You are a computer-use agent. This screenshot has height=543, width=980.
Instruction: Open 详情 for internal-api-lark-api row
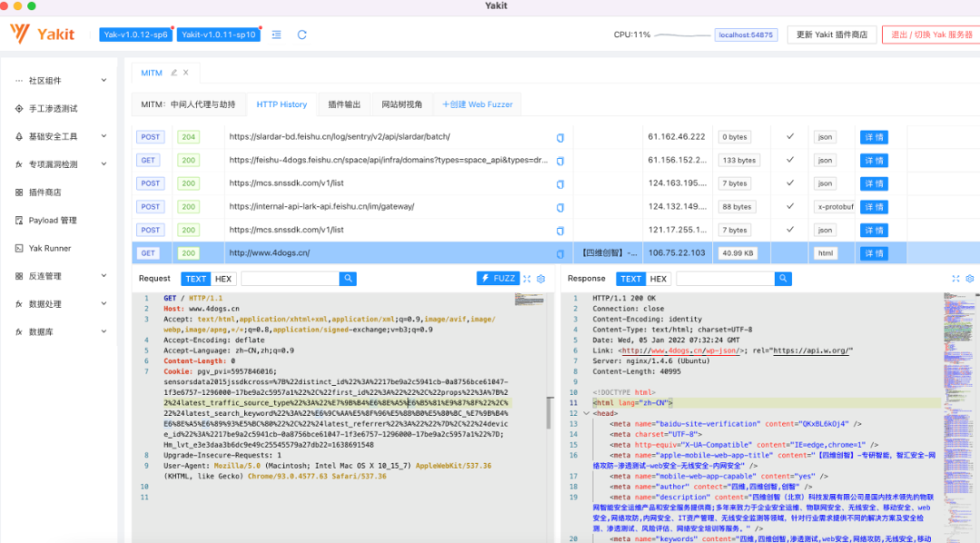point(874,207)
